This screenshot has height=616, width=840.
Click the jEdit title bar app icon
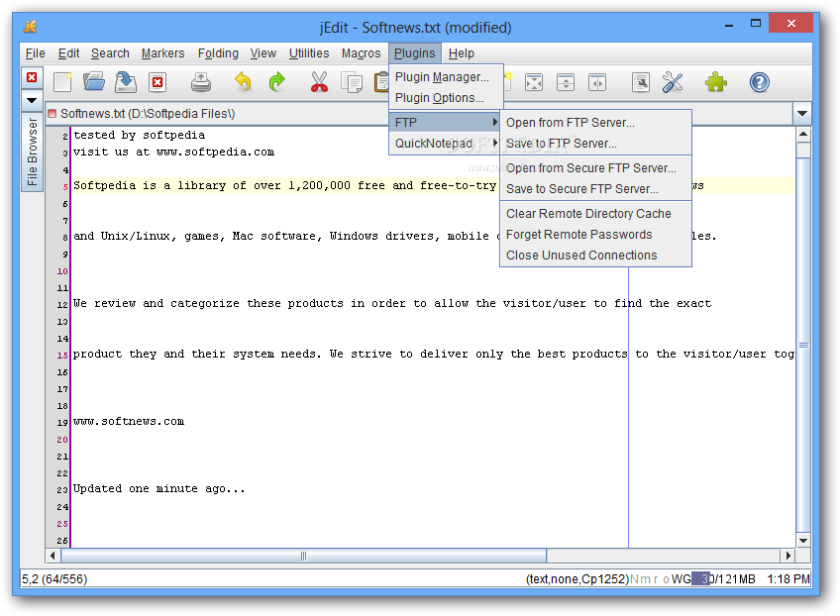pos(31,27)
